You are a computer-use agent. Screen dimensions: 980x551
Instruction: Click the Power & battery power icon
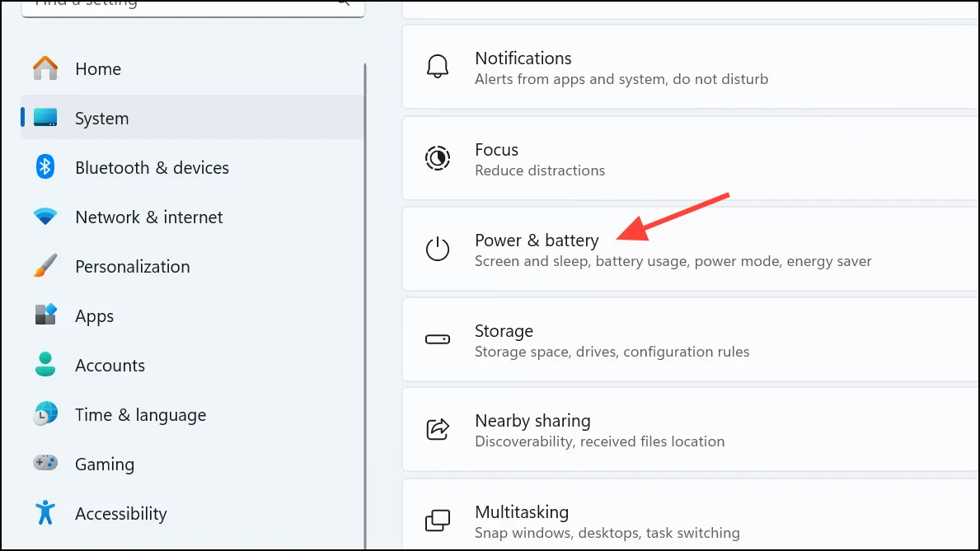click(x=438, y=249)
